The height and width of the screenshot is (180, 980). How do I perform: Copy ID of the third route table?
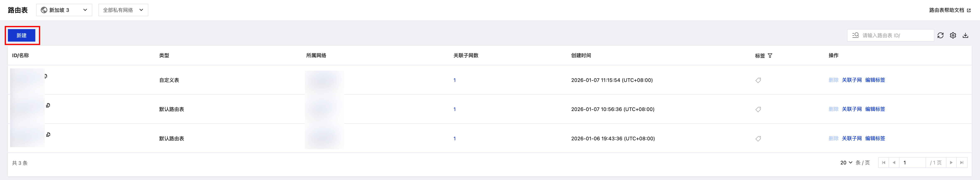pyautogui.click(x=48, y=135)
